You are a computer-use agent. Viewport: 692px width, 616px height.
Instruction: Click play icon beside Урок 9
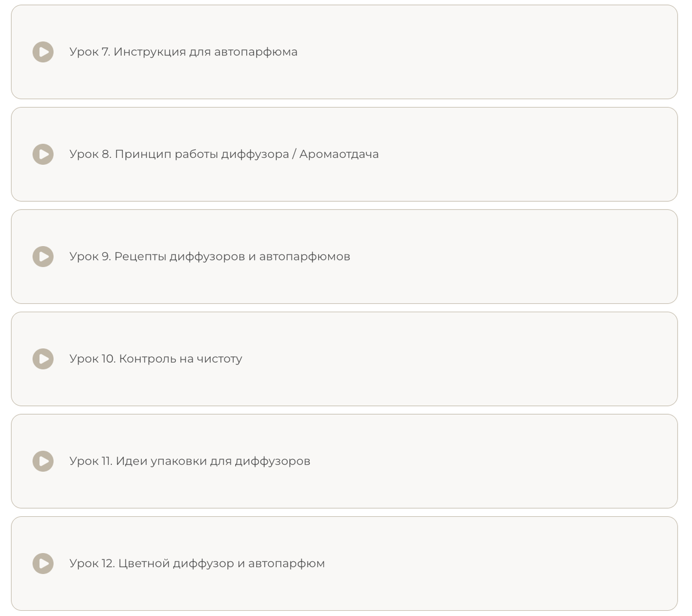(43, 256)
